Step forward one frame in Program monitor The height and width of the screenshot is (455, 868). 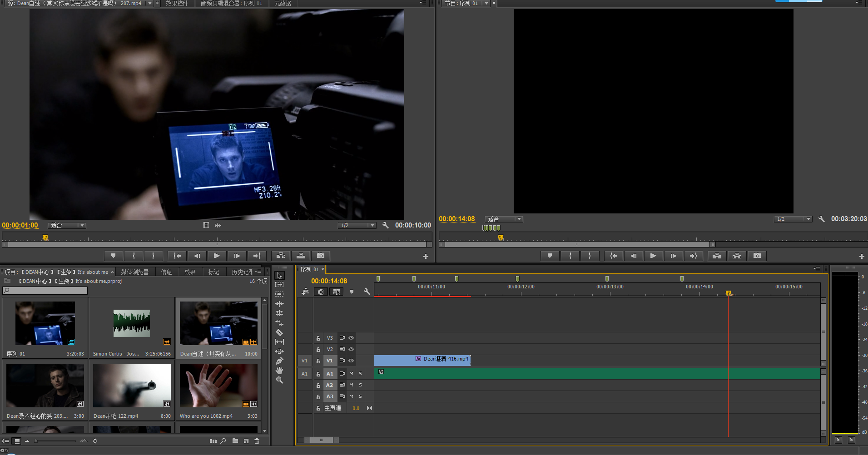673,256
